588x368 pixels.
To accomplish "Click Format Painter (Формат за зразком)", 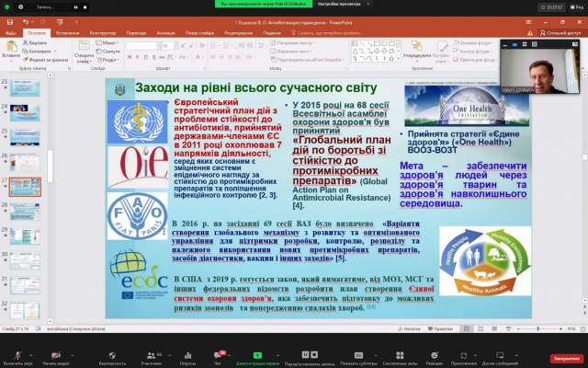I will tap(45, 60).
